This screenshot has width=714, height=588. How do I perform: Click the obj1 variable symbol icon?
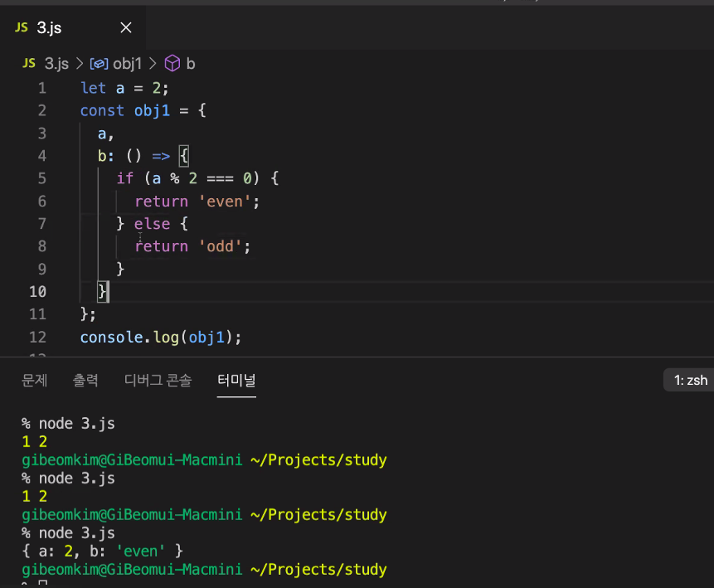coord(99,64)
